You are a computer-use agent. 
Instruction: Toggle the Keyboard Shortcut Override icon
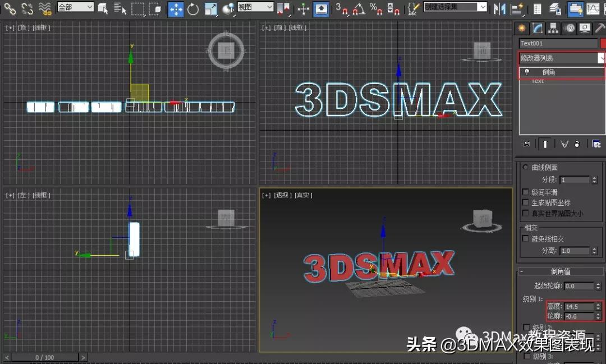tap(321, 8)
